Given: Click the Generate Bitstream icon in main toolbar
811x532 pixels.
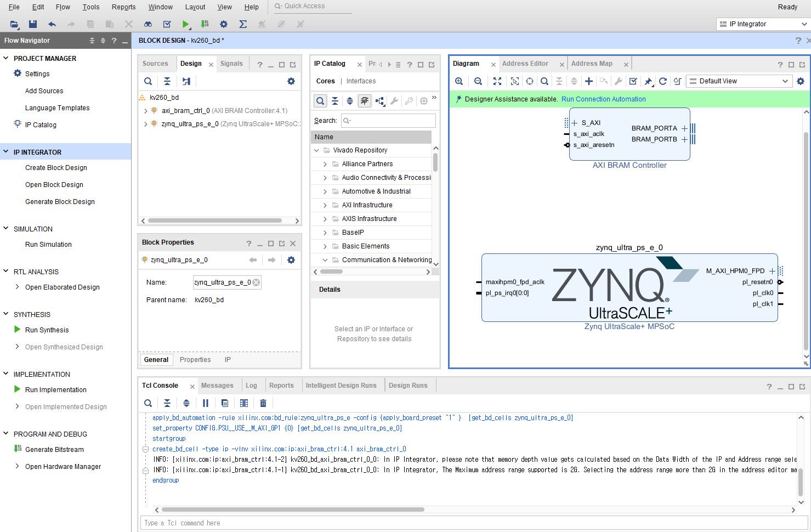Looking at the screenshot, I should (205, 24).
